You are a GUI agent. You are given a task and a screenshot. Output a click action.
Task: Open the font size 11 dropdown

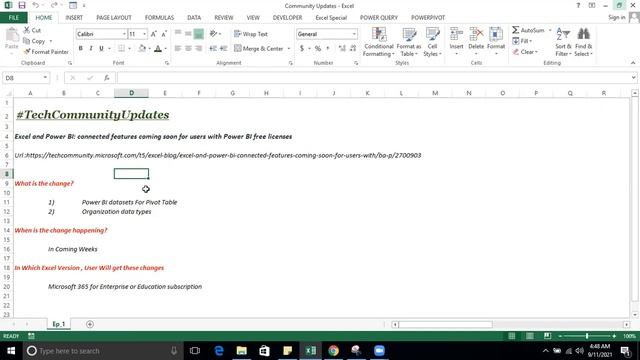pos(144,34)
